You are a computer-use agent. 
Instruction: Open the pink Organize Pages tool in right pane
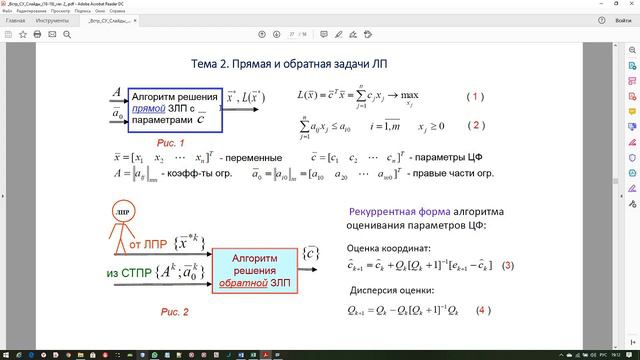632,81
